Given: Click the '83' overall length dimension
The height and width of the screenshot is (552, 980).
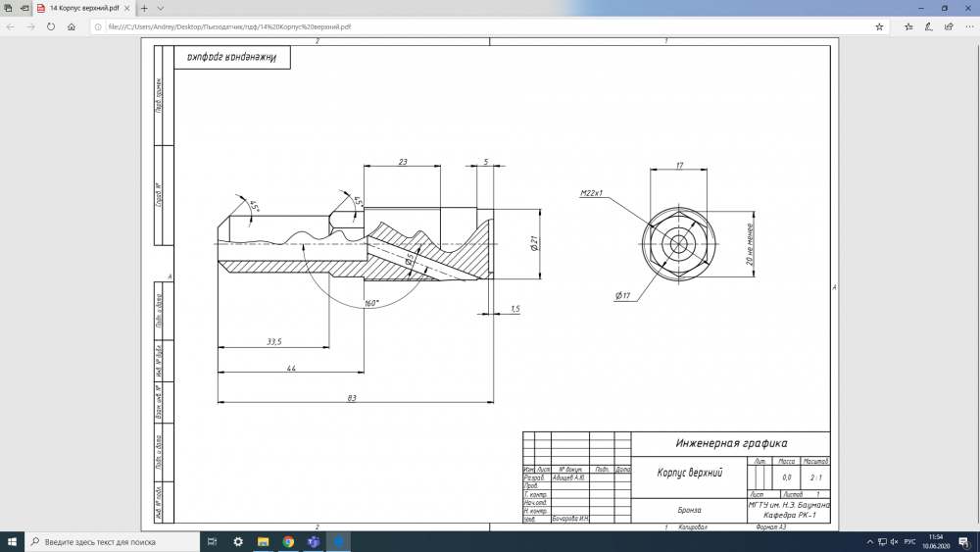Looking at the screenshot, I should pyautogui.click(x=352, y=398).
